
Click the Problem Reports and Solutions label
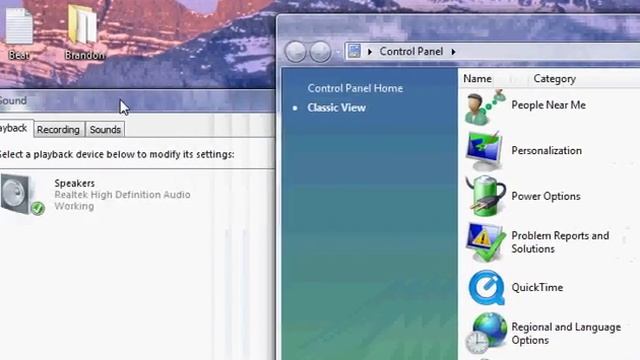tap(560, 242)
